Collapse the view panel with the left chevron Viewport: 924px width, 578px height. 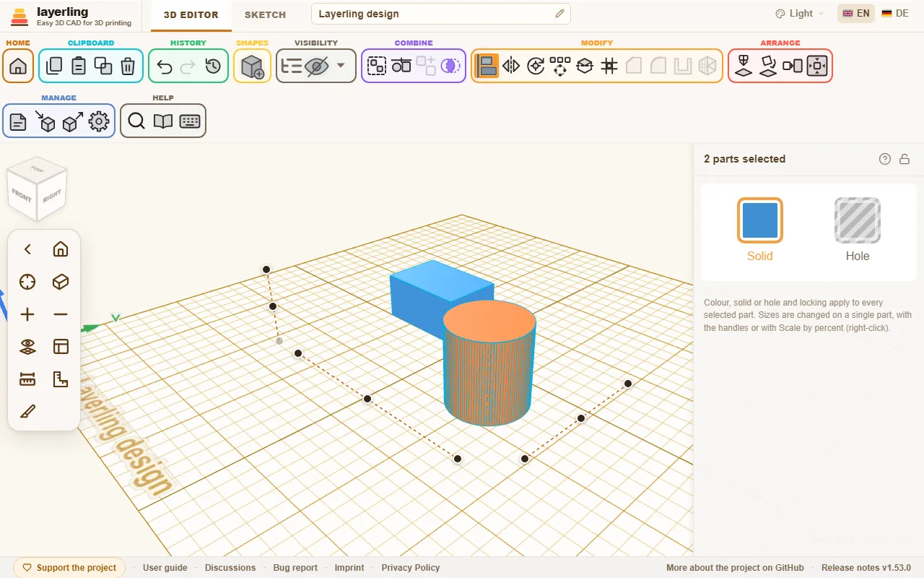[27, 249]
